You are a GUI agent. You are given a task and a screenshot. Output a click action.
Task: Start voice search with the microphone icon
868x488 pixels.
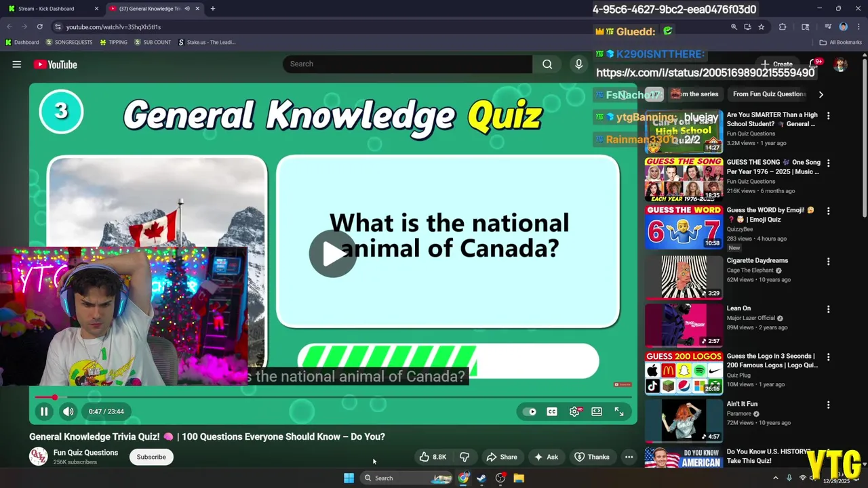[578, 64]
